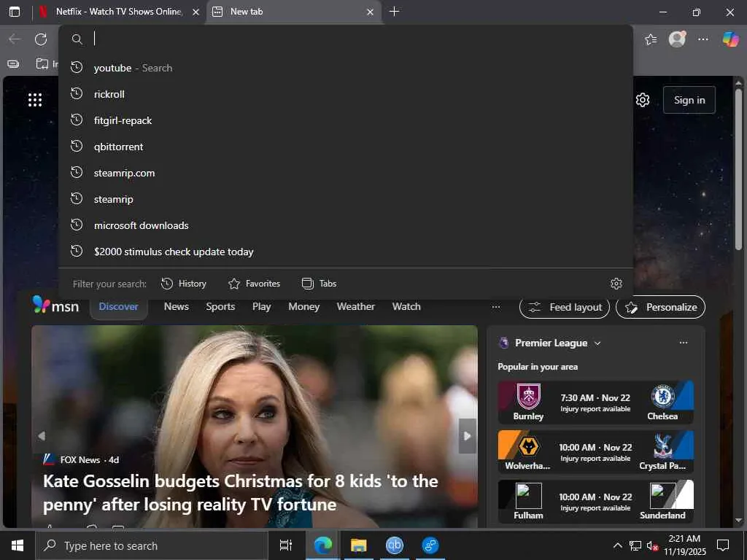
Task: Open File Explorer from the taskbar
Action: [x=359, y=545]
